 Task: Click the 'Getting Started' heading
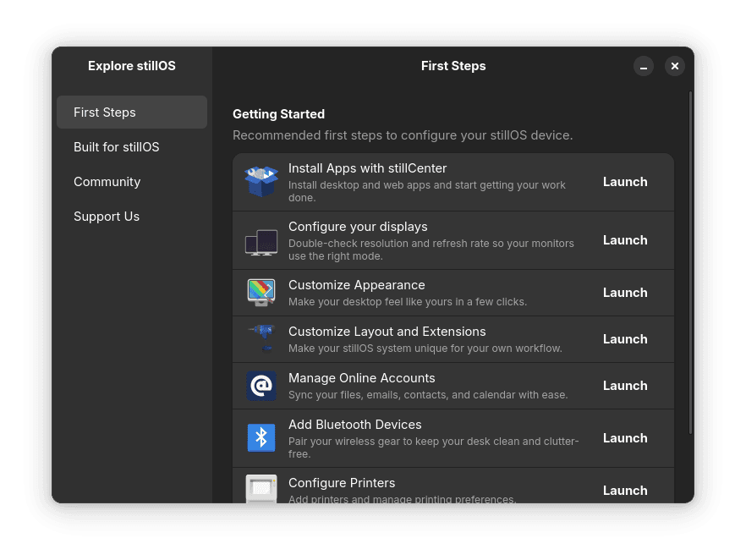tap(279, 114)
